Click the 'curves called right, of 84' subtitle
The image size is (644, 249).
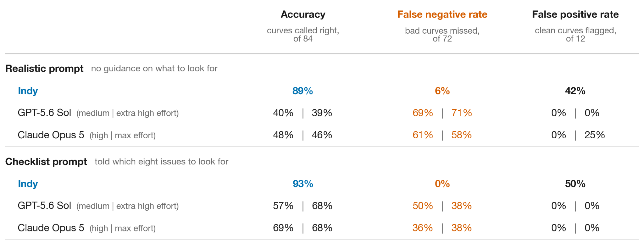tap(303, 35)
